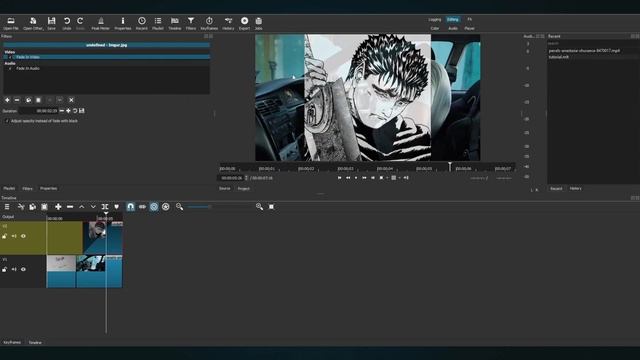Viewport: 640px width, 360px height.
Task: Deselect the filter with the X button
Action: 71,100
